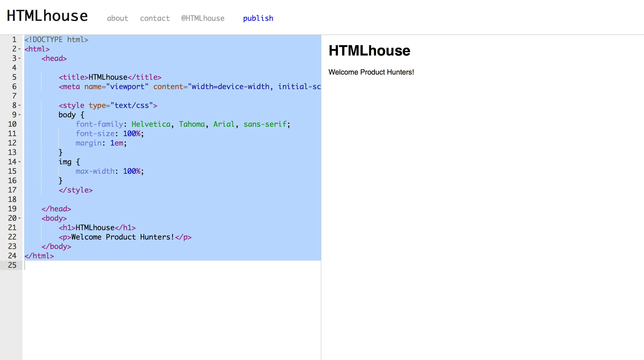The width and height of the screenshot is (644, 360).
Task: Click the closing </head> tag
Action: pyautogui.click(x=56, y=209)
